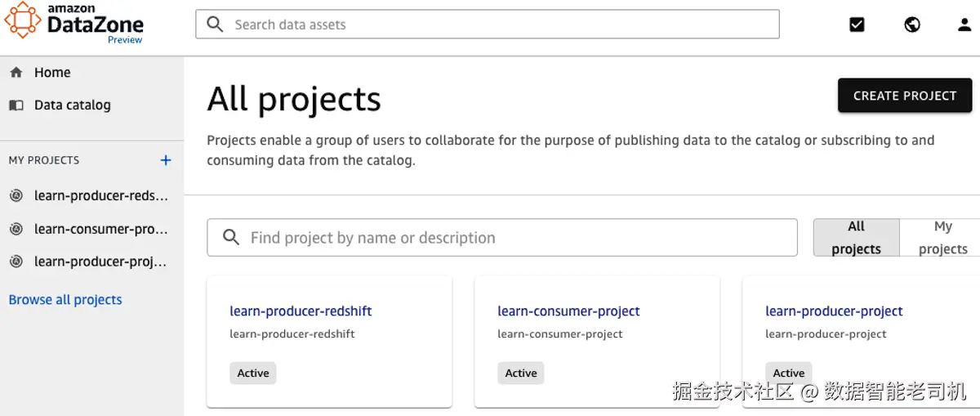The width and height of the screenshot is (980, 416).
Task: Click the Amazon DataZone logo icon
Action: coord(22,20)
